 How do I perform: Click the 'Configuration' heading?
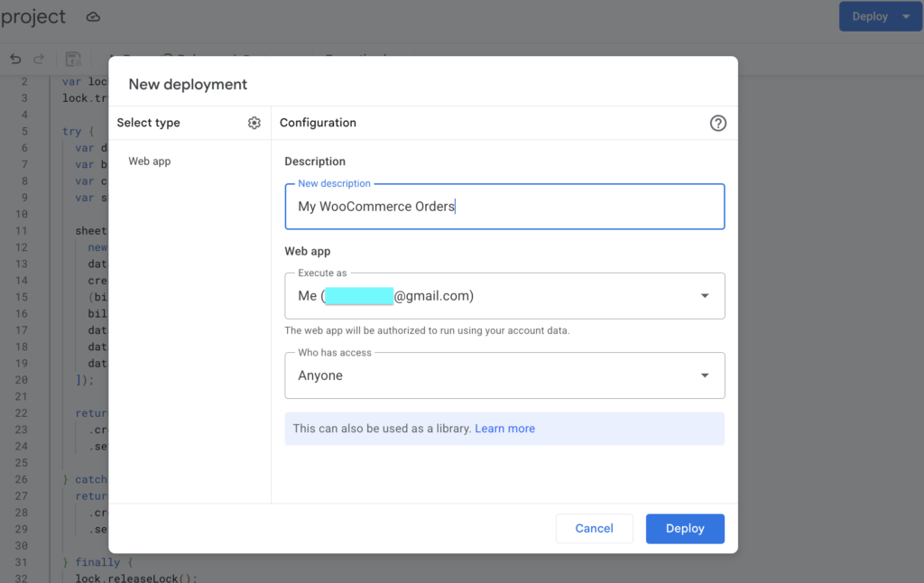319,123
